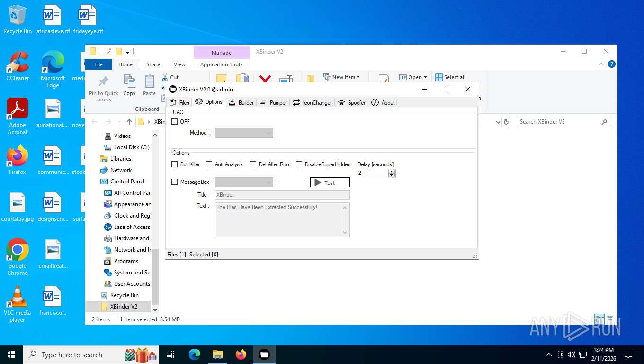The image size is (644, 364).
Task: Open Firefox from the taskbar
Action: point(241,355)
